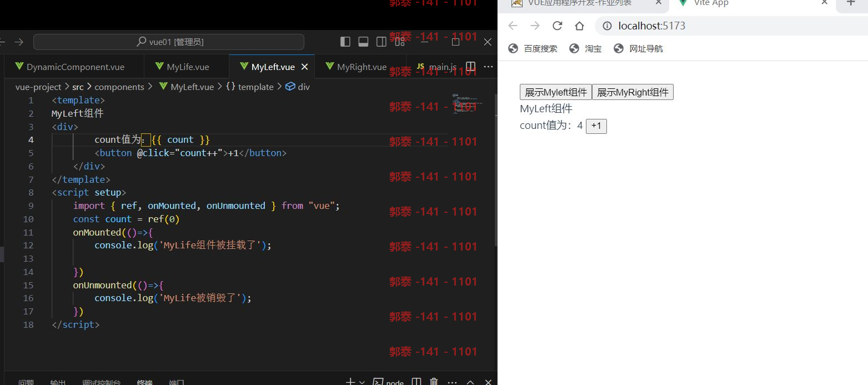Place cursor on {{ count }} interpolation
This screenshot has width=868, height=385.
pos(180,139)
